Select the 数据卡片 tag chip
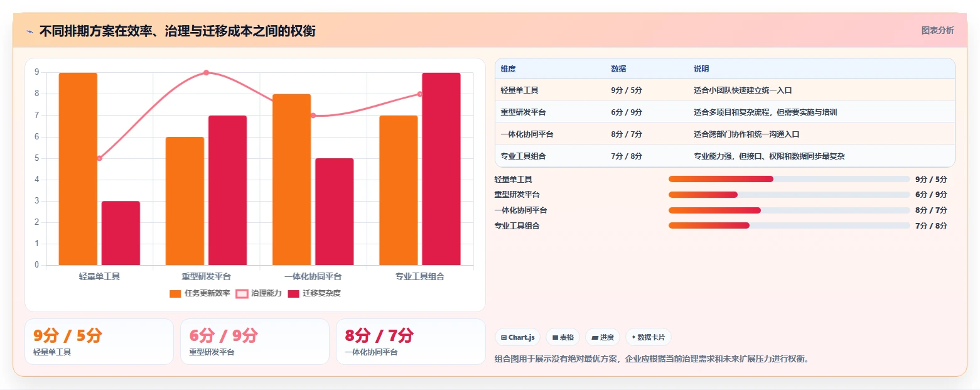The width and height of the screenshot is (980, 390). [x=649, y=337]
